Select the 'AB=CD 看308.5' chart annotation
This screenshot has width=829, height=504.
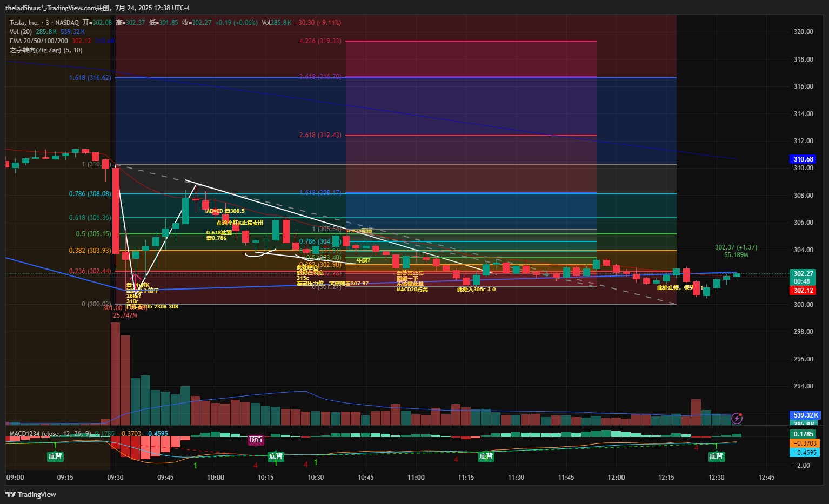pyautogui.click(x=225, y=211)
